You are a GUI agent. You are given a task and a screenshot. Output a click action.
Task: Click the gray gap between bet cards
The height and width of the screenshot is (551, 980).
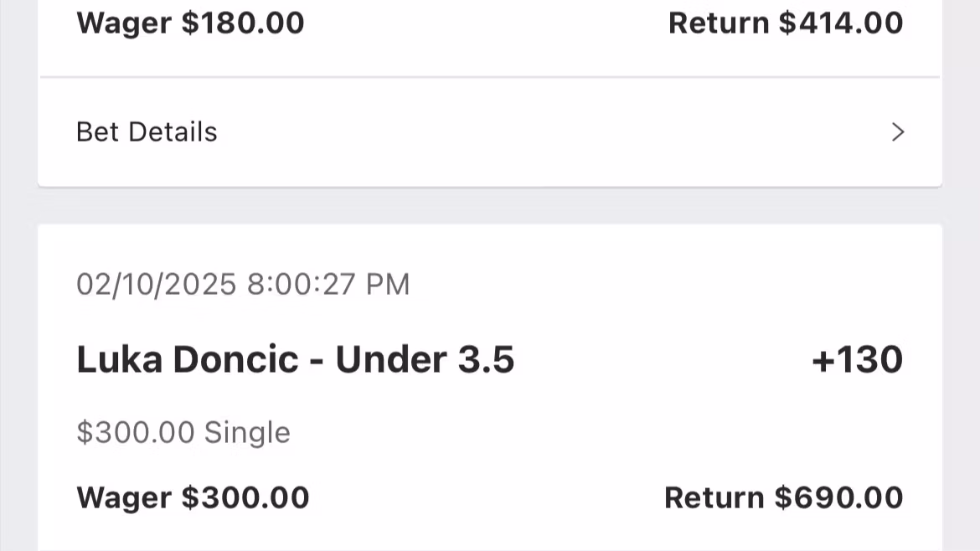pyautogui.click(x=490, y=205)
